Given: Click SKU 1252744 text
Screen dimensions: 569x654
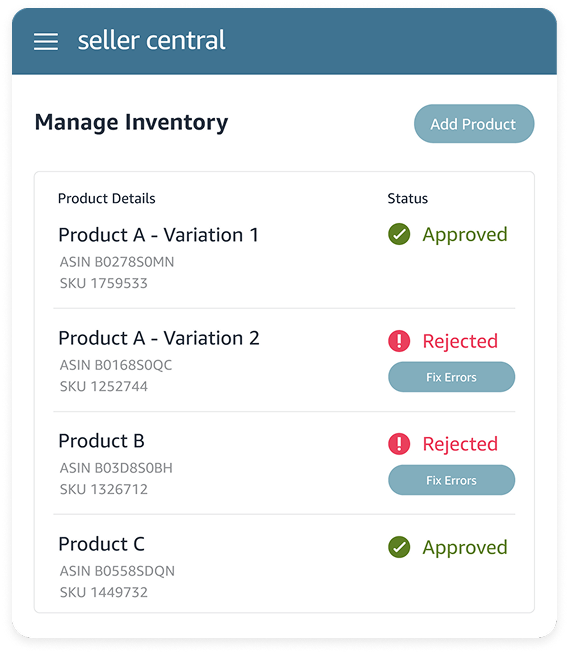Looking at the screenshot, I should coord(103,386).
